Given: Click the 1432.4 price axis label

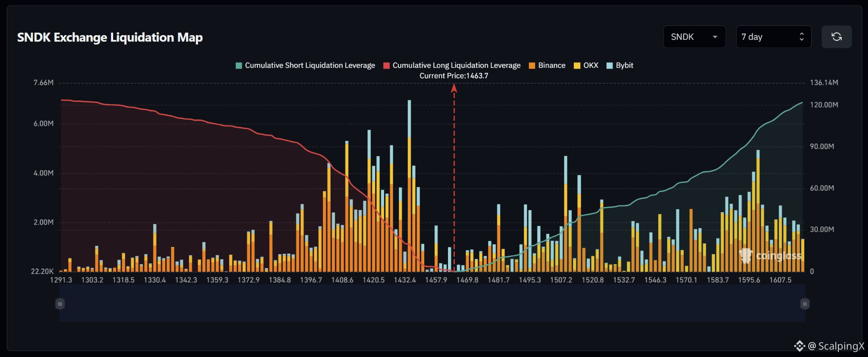Looking at the screenshot, I should [x=405, y=280].
